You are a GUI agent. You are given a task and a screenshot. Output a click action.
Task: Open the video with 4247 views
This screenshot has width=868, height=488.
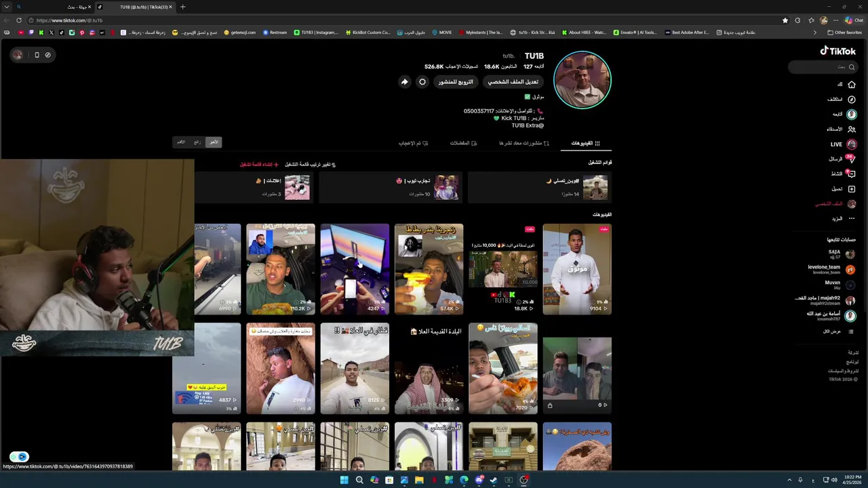tap(355, 269)
